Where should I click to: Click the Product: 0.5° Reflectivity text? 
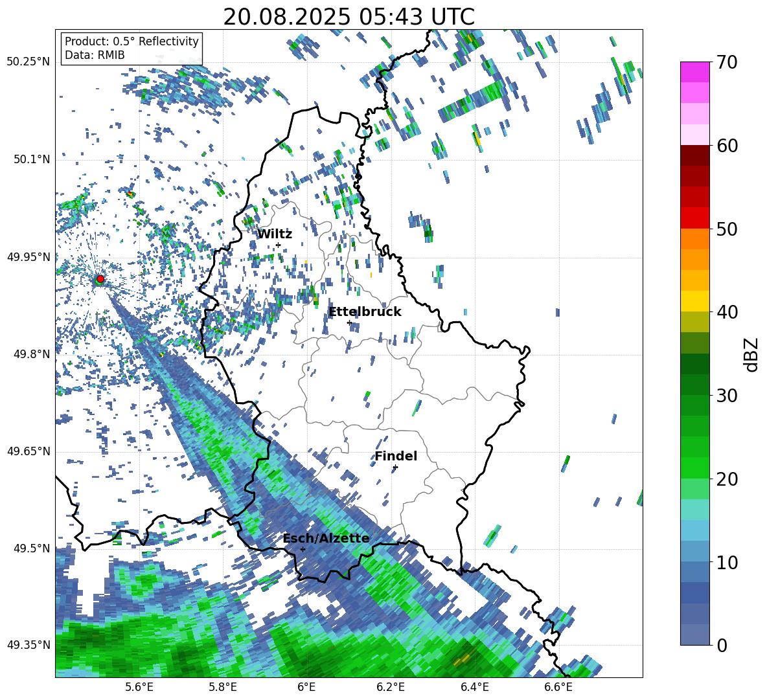[132, 41]
